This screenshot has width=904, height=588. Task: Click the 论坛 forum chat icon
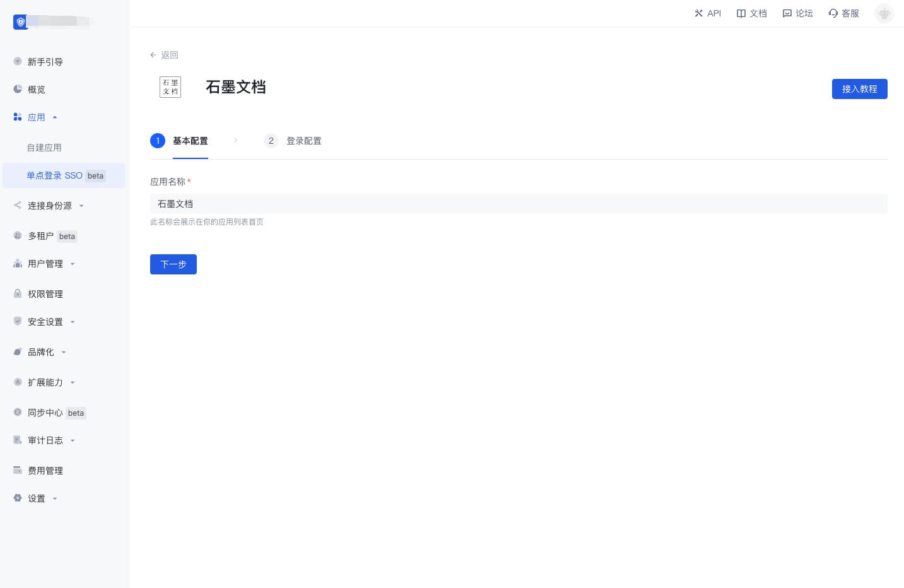pyautogui.click(x=787, y=13)
